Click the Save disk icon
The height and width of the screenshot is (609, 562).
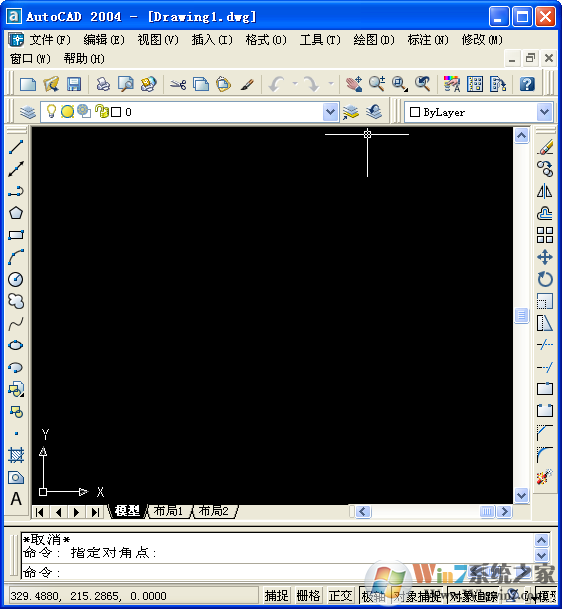point(74,84)
